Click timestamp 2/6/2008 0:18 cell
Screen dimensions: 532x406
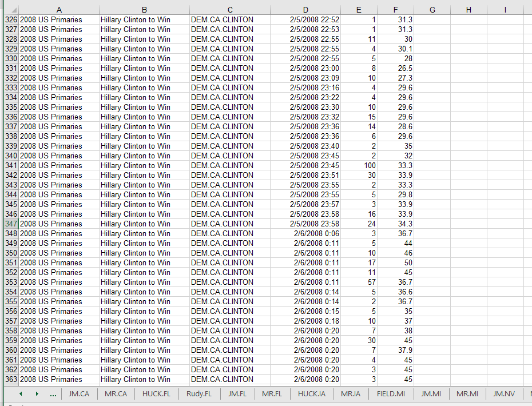click(305, 321)
